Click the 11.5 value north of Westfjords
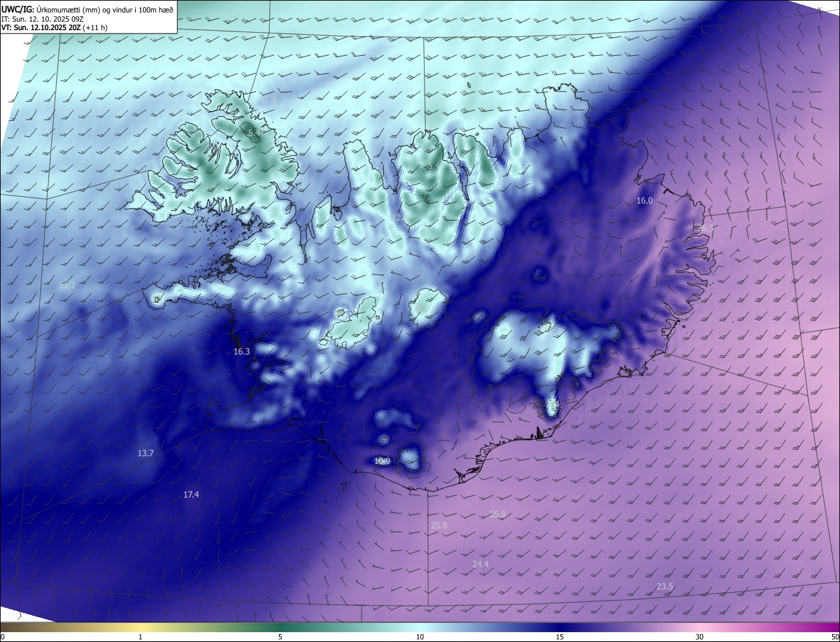 (269, 98)
